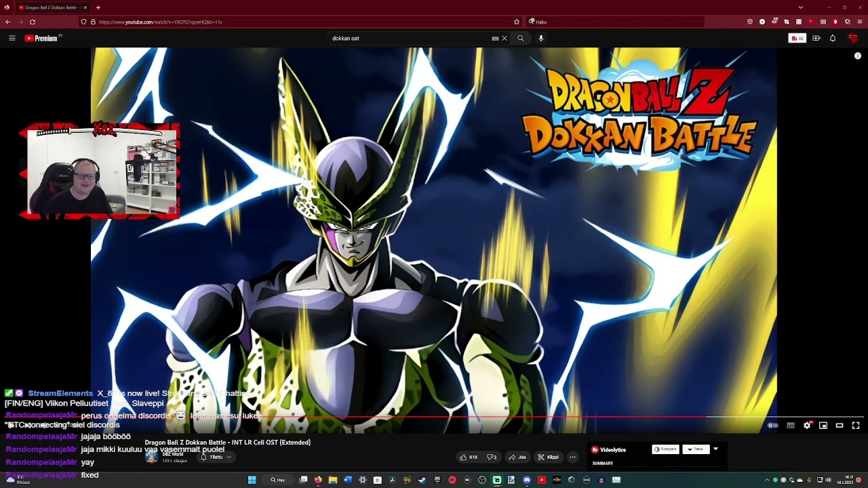
Task: Open more actions ellipsis below video
Action: 572,457
